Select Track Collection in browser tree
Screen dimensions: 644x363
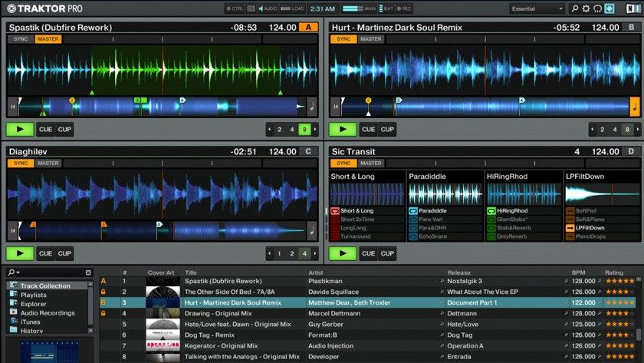click(45, 285)
